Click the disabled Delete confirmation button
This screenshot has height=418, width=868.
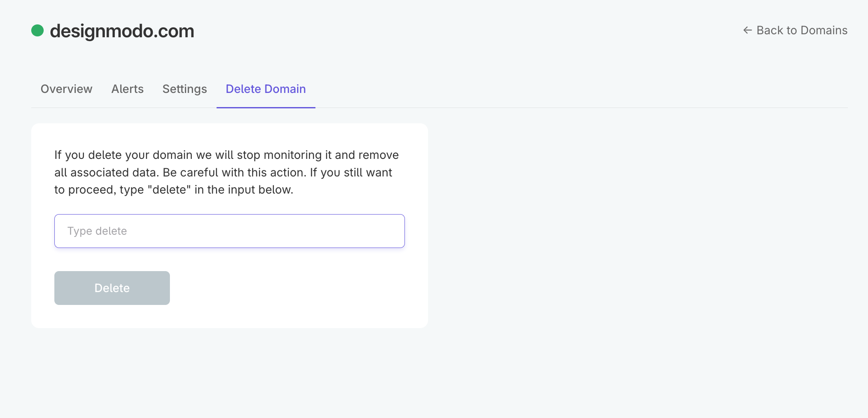coord(112,288)
